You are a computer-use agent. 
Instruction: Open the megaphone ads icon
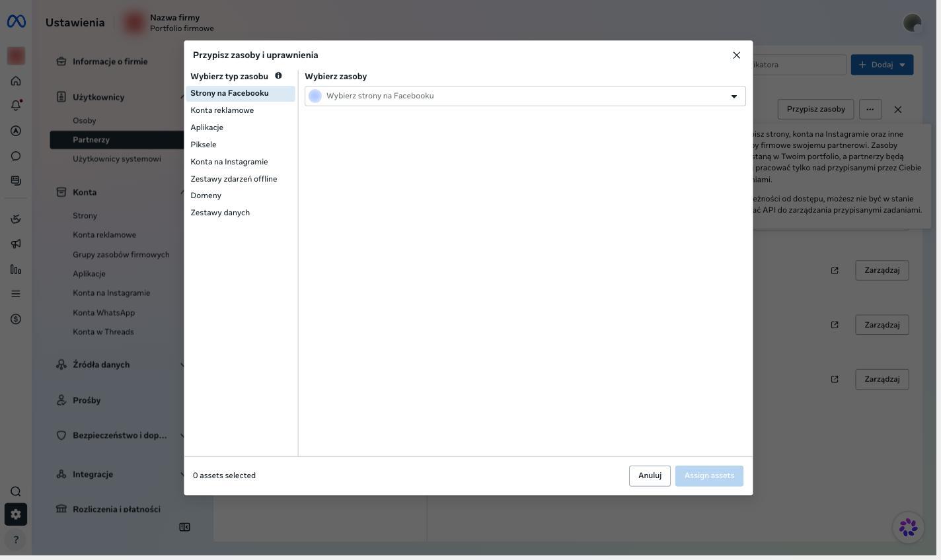click(x=16, y=244)
